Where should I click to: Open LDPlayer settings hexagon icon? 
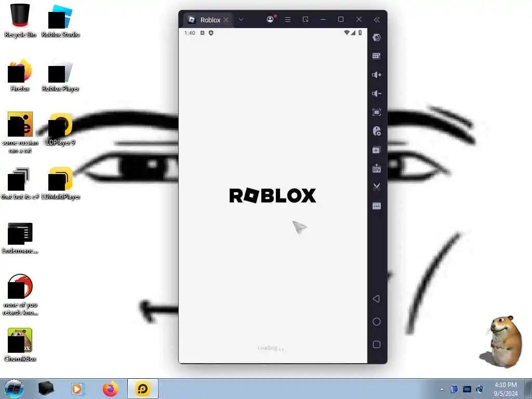click(x=377, y=37)
